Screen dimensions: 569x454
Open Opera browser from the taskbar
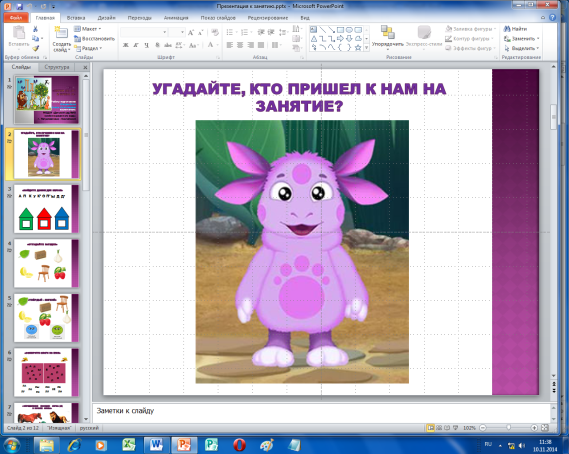click(239, 445)
